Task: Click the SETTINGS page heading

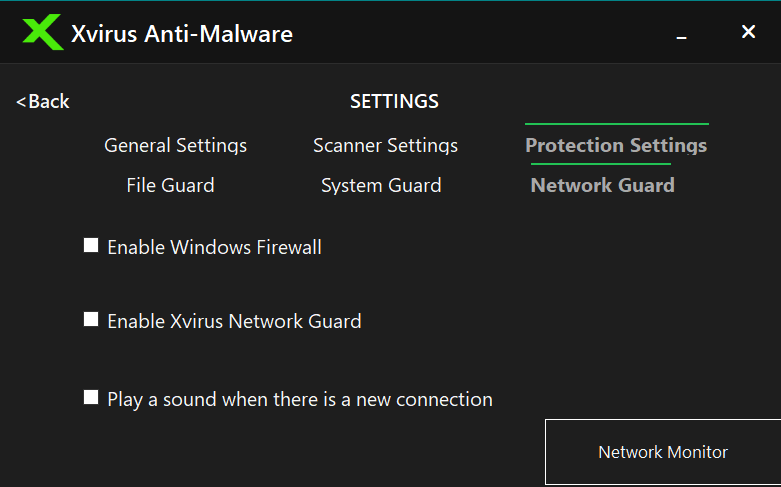Action: click(x=394, y=101)
